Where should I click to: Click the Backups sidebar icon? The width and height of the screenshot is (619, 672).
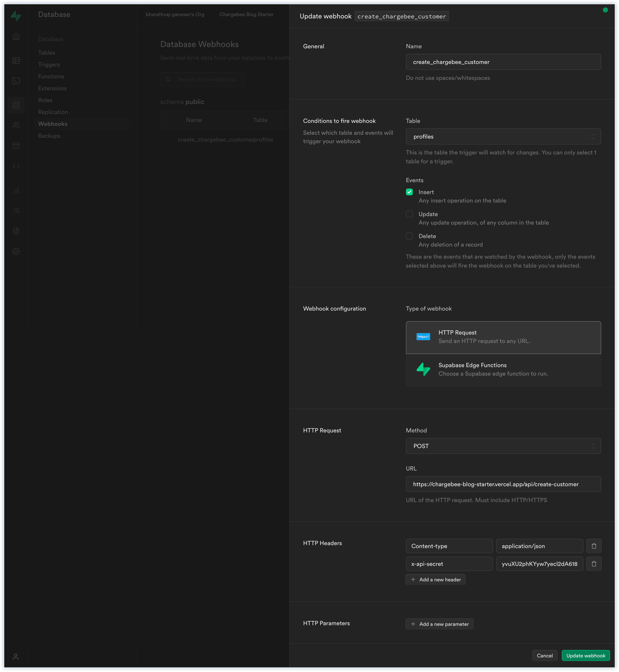tap(49, 136)
